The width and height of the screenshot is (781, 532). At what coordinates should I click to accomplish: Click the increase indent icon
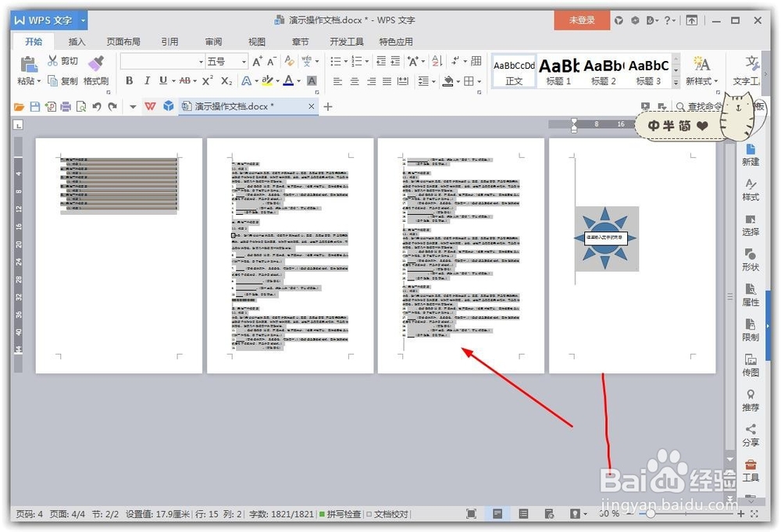[395, 61]
